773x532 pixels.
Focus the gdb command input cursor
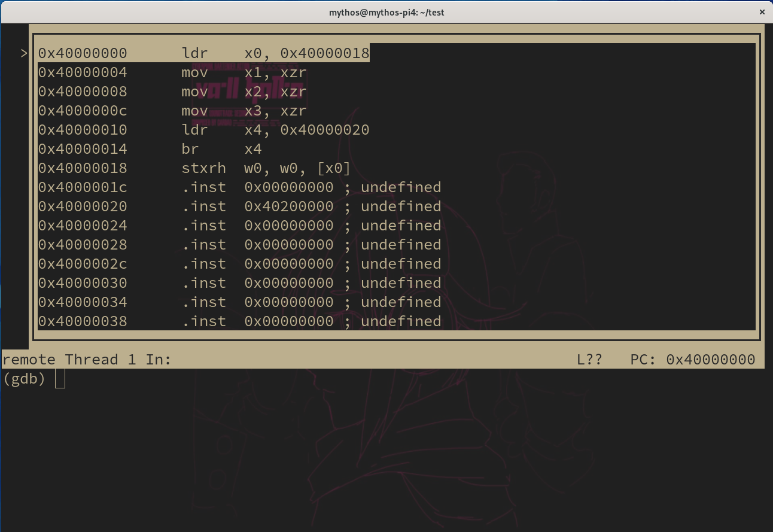pyautogui.click(x=60, y=379)
